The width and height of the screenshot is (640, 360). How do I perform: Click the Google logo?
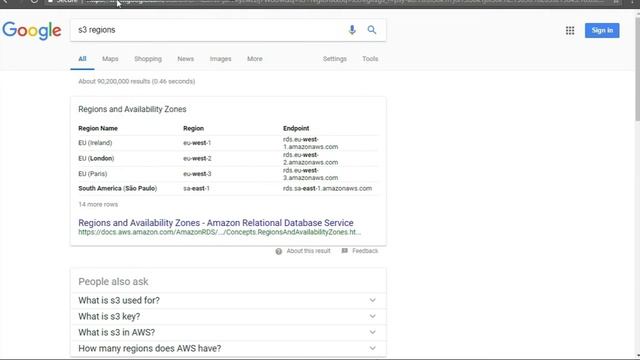(32, 31)
